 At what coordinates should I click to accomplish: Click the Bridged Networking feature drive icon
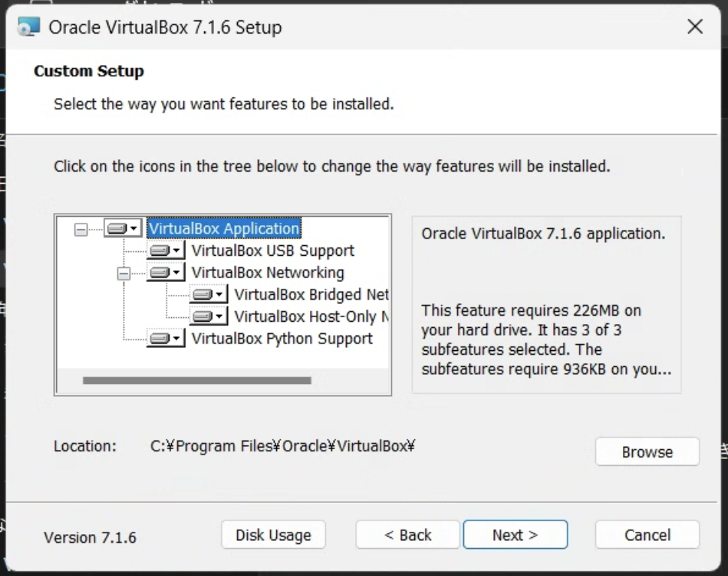coord(203,294)
